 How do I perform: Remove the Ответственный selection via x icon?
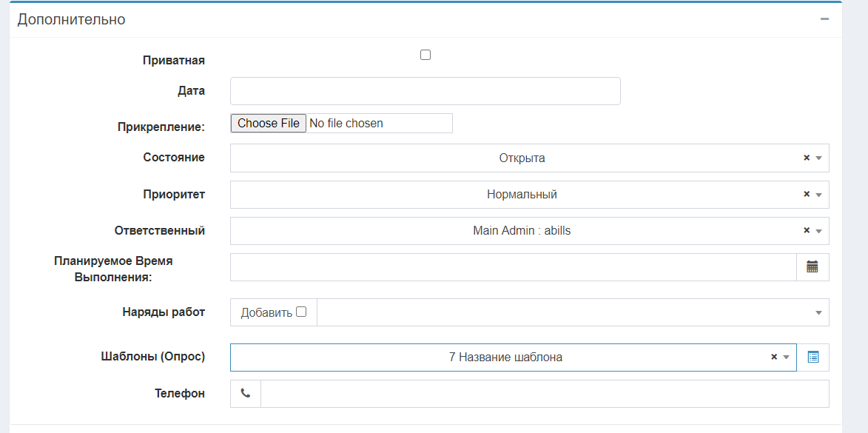point(807,231)
